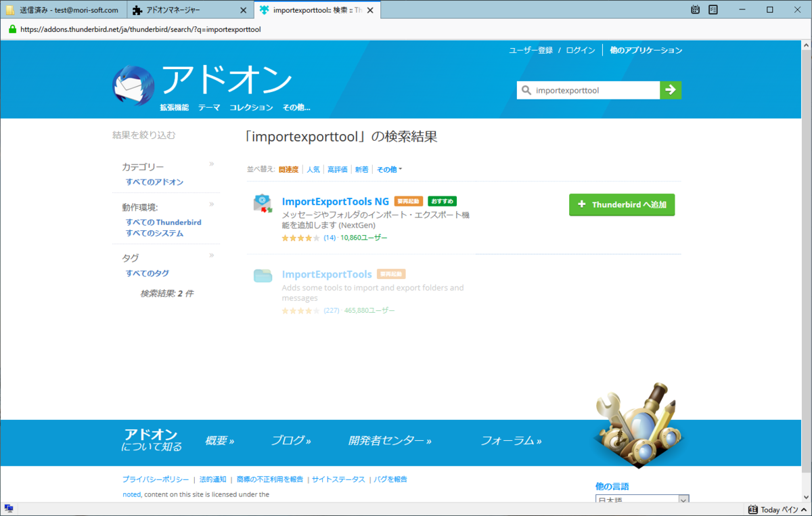812x516 pixels.
Task: Open ImportExportTools NG add-on icon
Action: click(263, 204)
